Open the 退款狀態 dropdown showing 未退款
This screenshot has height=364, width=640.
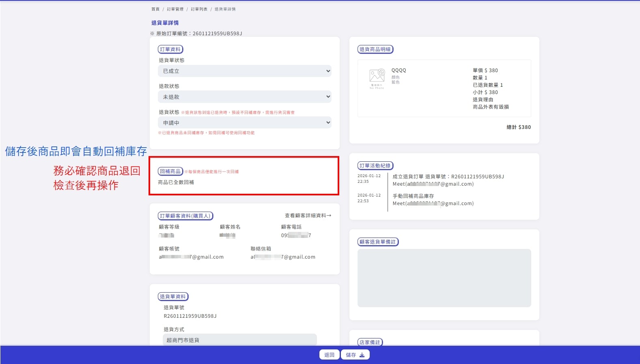point(244,97)
